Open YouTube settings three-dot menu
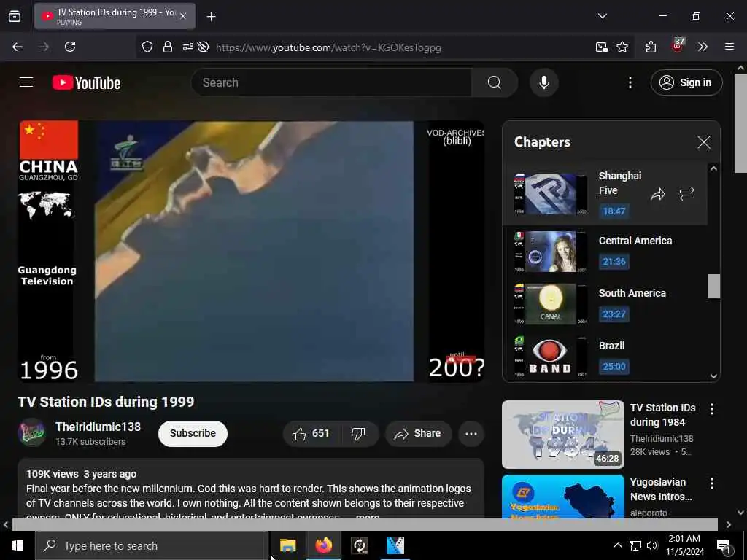This screenshot has height=560, width=747. [x=630, y=83]
